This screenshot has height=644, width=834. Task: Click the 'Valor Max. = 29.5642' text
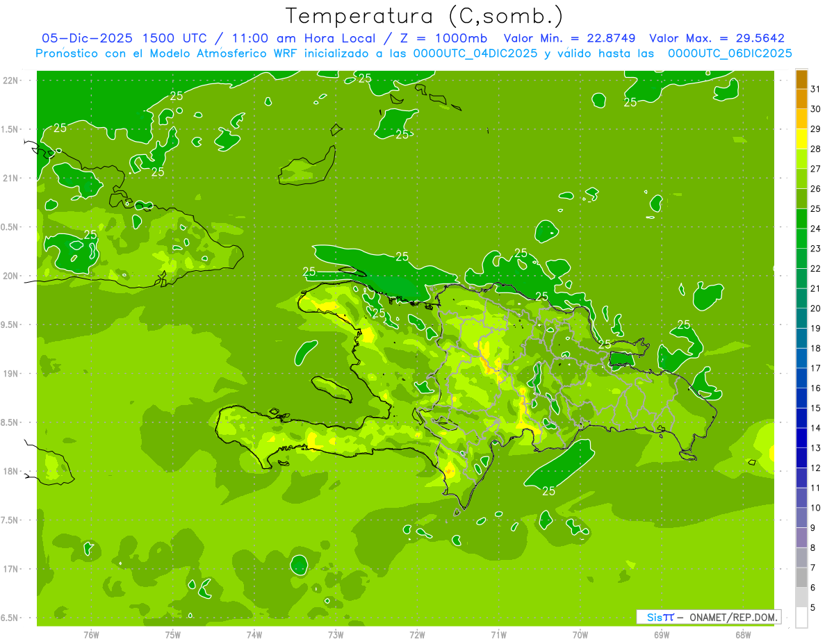pos(717,38)
